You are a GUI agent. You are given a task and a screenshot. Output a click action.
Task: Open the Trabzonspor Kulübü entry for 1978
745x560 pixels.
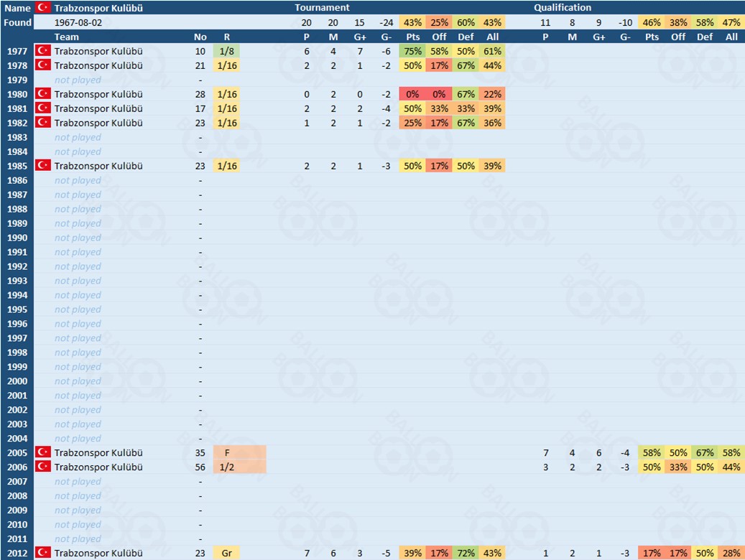pos(98,65)
